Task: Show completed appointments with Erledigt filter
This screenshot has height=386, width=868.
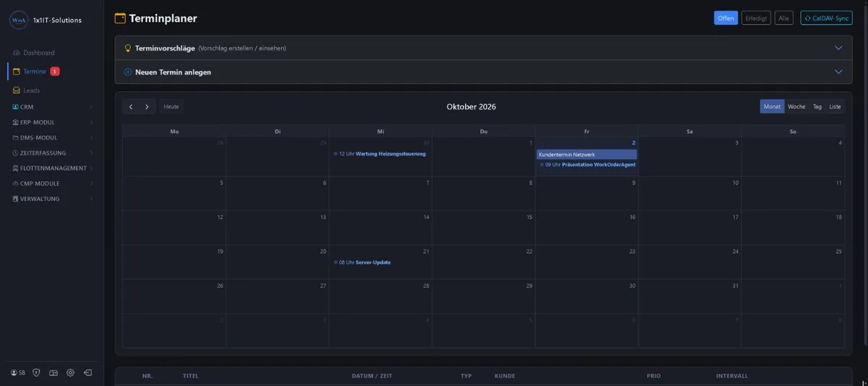Action: click(x=756, y=18)
